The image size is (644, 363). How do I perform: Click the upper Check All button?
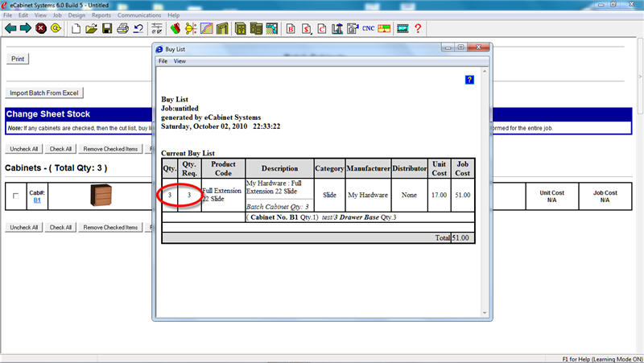(60, 149)
